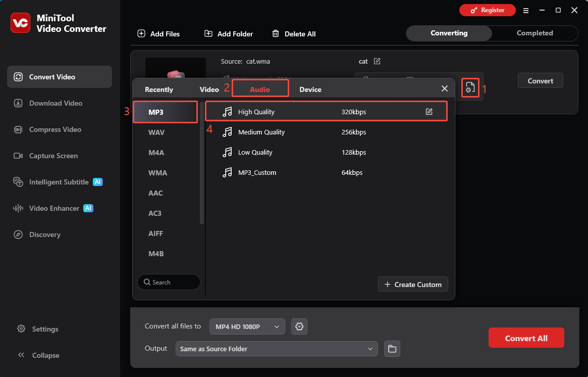The height and width of the screenshot is (377, 588).
Task: Click the music note icon of Medium Quality
Action: click(x=227, y=132)
